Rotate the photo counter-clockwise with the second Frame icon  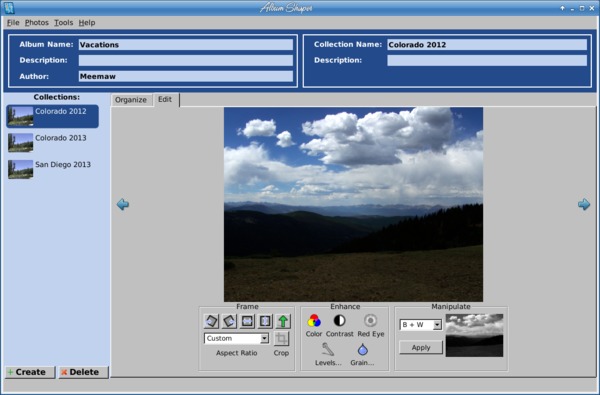click(x=229, y=321)
